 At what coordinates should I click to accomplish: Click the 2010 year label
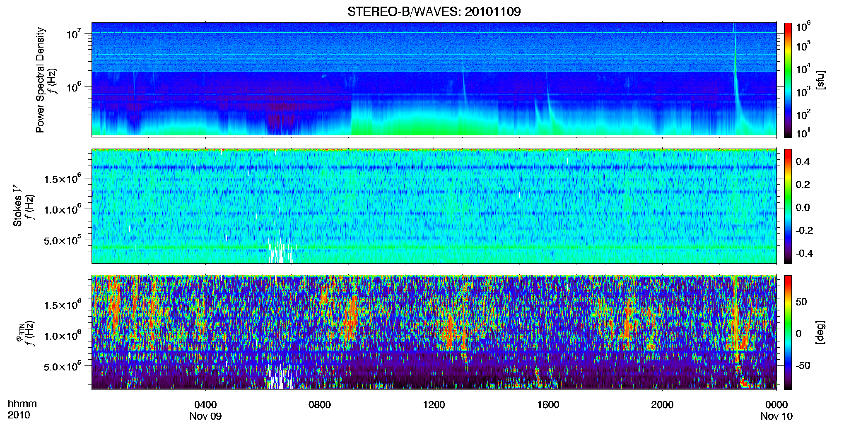19,415
